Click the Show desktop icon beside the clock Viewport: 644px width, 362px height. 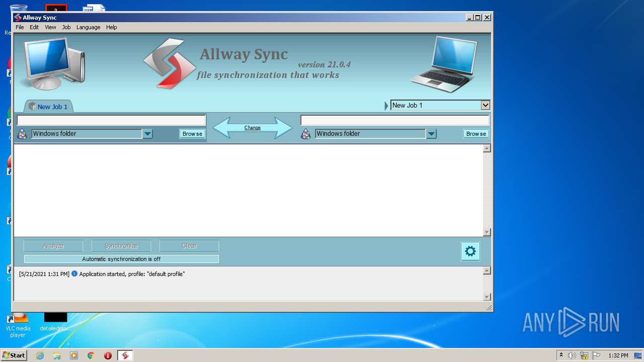pyautogui.click(x=638, y=355)
